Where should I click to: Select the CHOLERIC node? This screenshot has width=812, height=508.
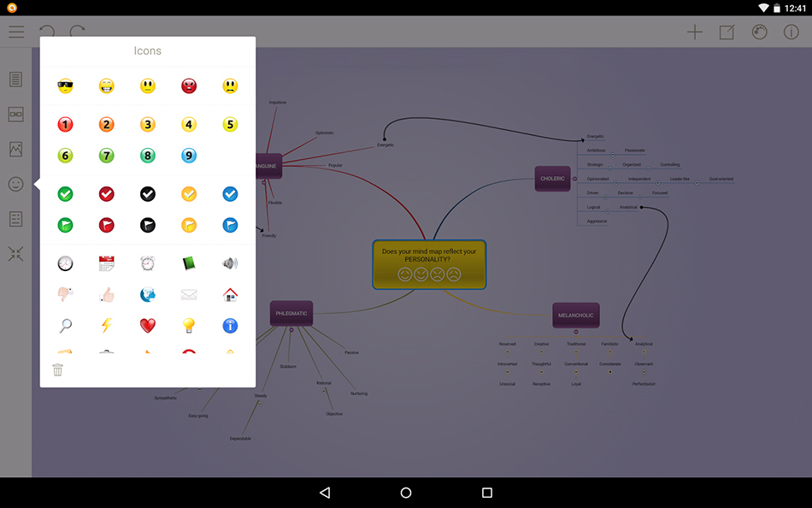point(552,179)
